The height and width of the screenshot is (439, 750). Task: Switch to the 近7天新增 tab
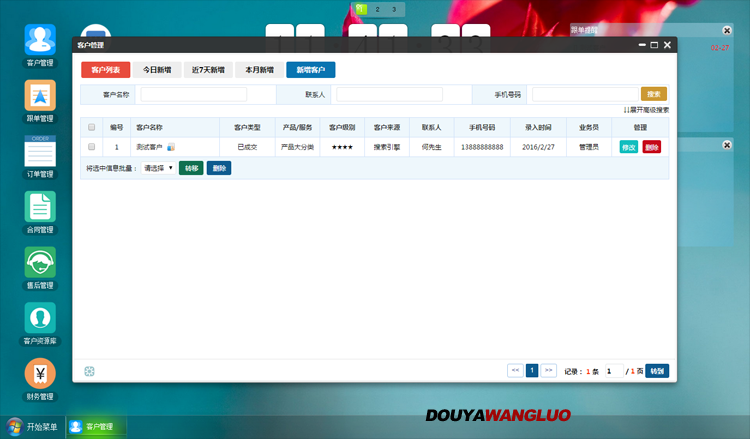point(208,70)
